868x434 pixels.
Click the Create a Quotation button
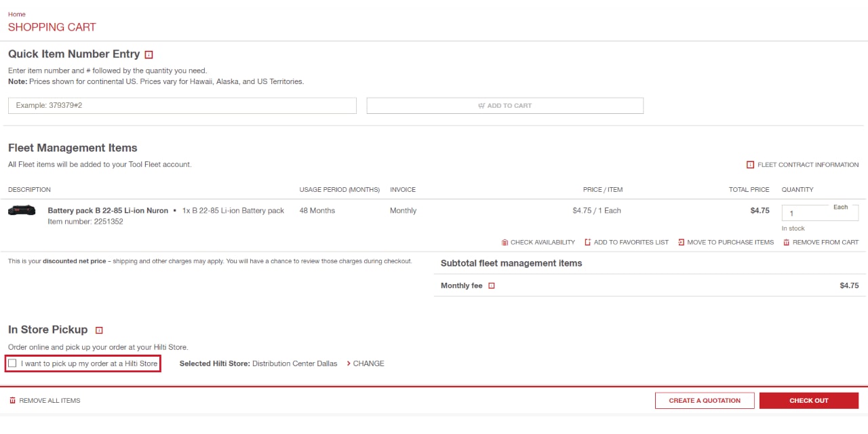click(x=704, y=400)
